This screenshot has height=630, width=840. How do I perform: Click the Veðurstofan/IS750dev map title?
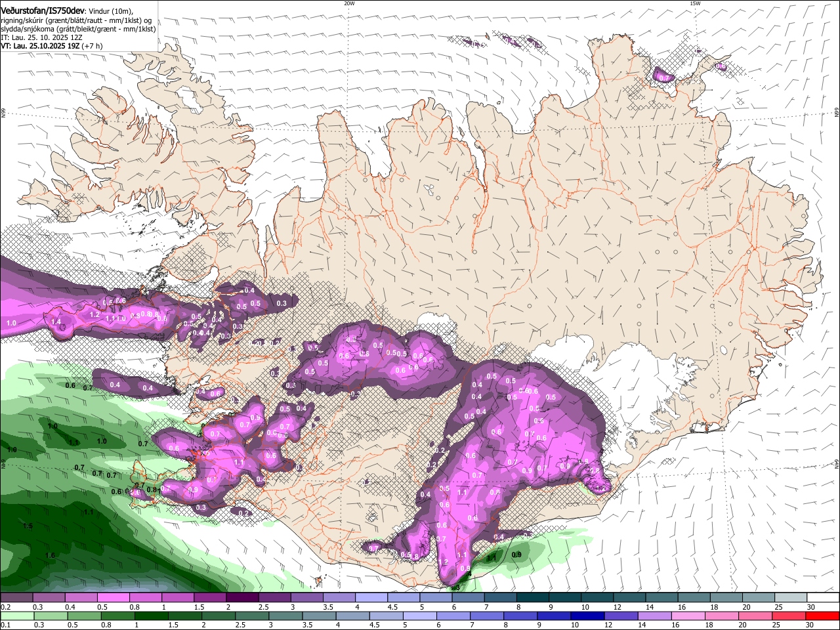[43, 10]
